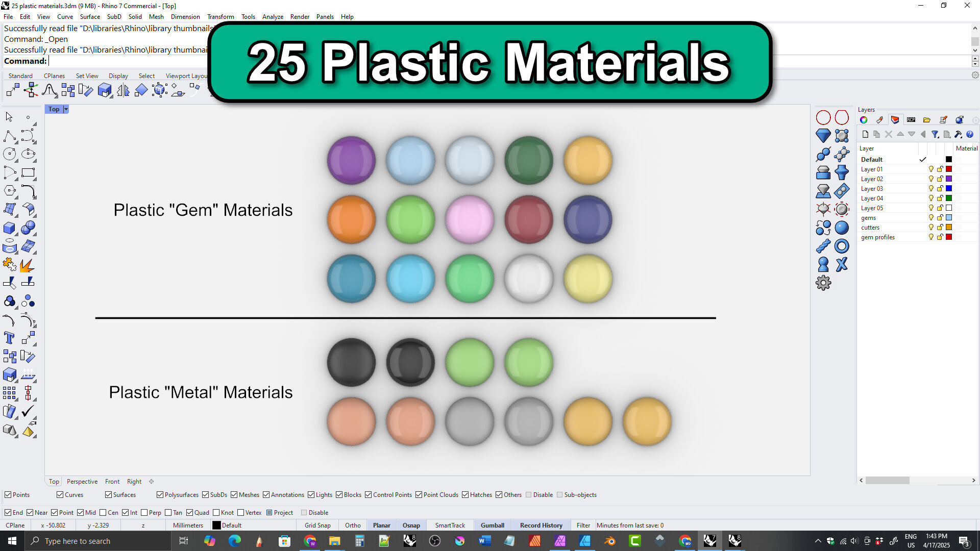Uncheck the Surfaces selection filter

click(108, 495)
